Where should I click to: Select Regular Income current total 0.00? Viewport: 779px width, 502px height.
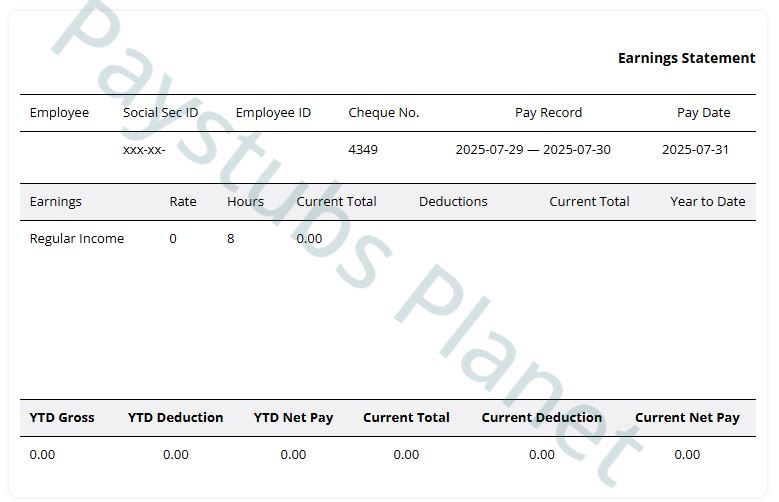pyautogui.click(x=309, y=239)
